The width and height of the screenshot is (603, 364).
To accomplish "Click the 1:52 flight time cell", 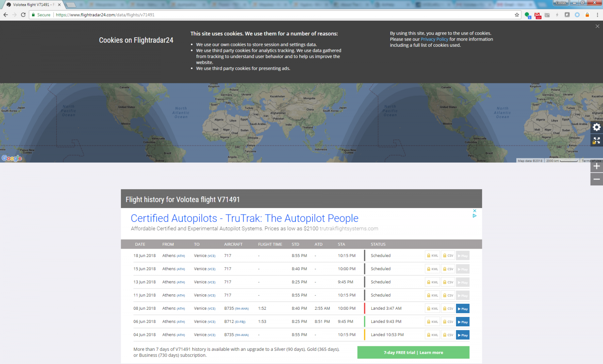I will coord(262,308).
